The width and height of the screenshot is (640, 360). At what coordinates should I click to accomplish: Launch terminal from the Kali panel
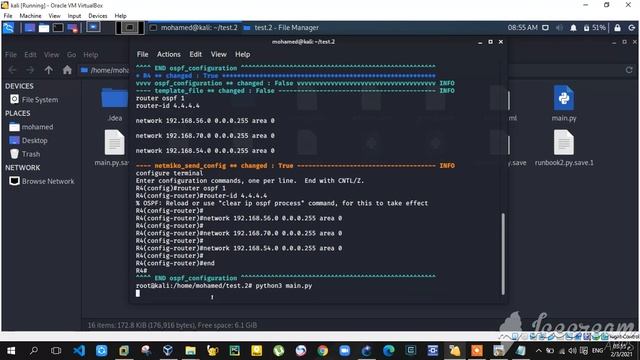[x=58, y=28]
